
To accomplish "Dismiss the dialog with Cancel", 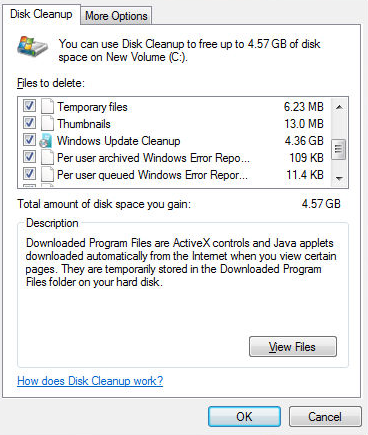I will [325, 416].
